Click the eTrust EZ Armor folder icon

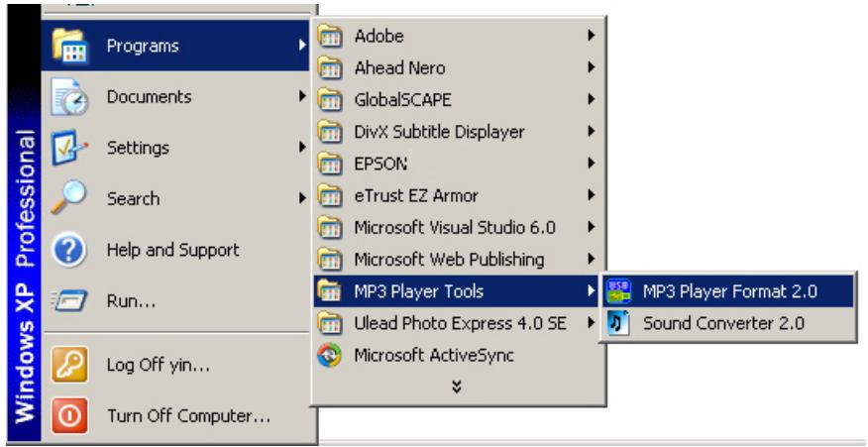click(x=330, y=195)
